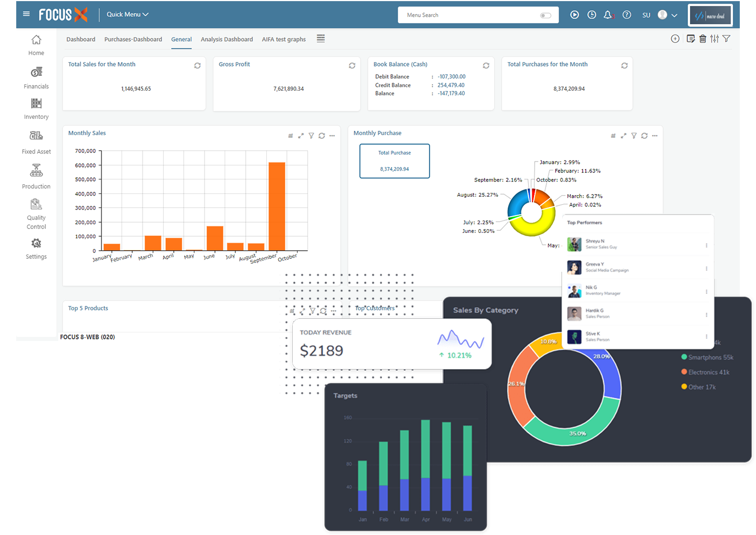Click the chart type icon on Monthly Sales

(291, 136)
